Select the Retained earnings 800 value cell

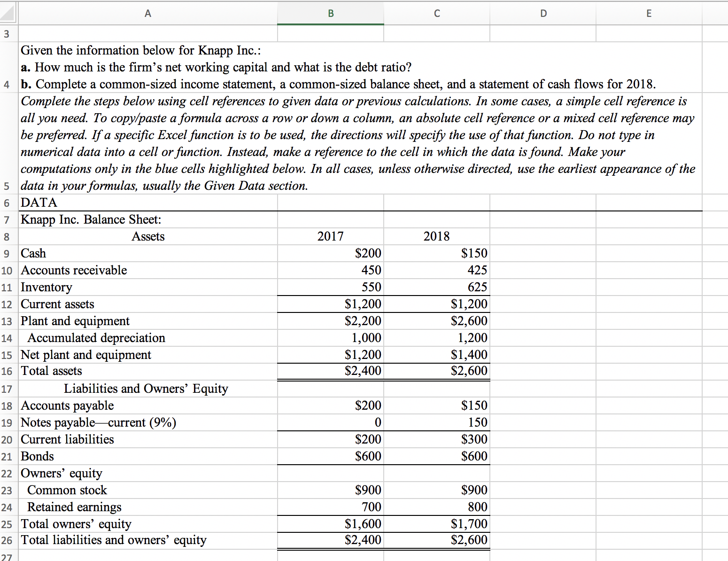436,507
